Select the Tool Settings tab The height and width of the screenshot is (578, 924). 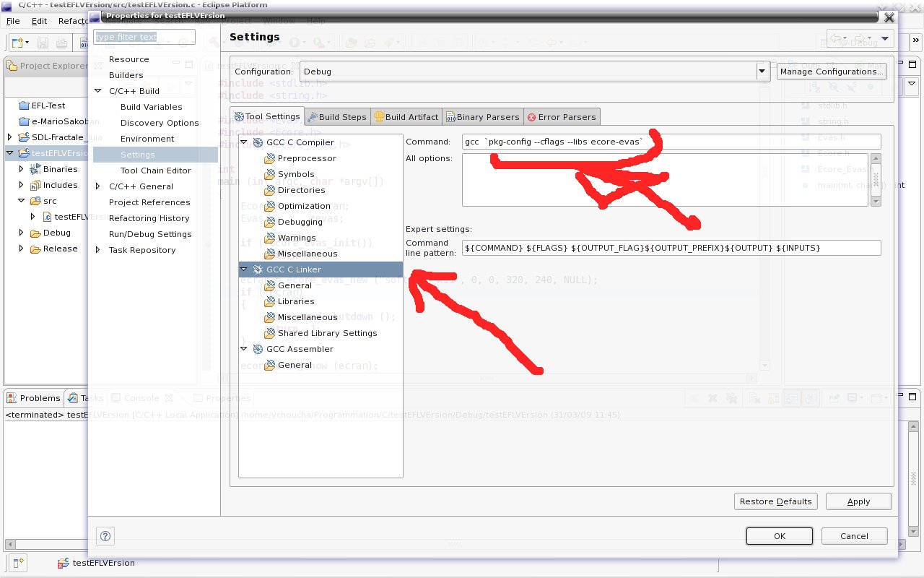click(x=267, y=116)
